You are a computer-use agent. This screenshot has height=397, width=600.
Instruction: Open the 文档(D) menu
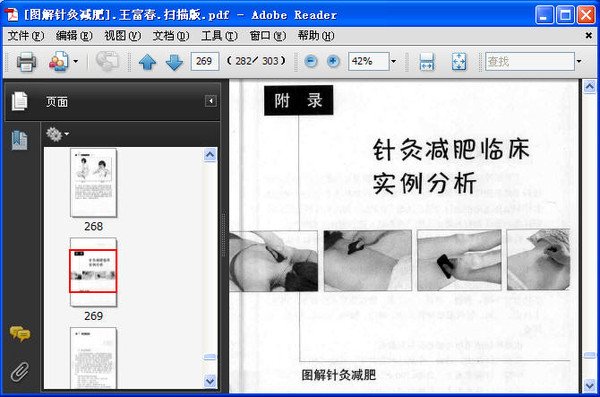coord(171,36)
